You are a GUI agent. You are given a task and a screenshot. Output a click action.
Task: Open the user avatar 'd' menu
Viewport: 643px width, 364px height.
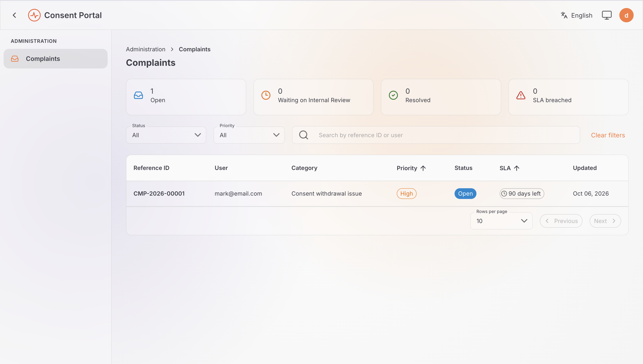(626, 15)
